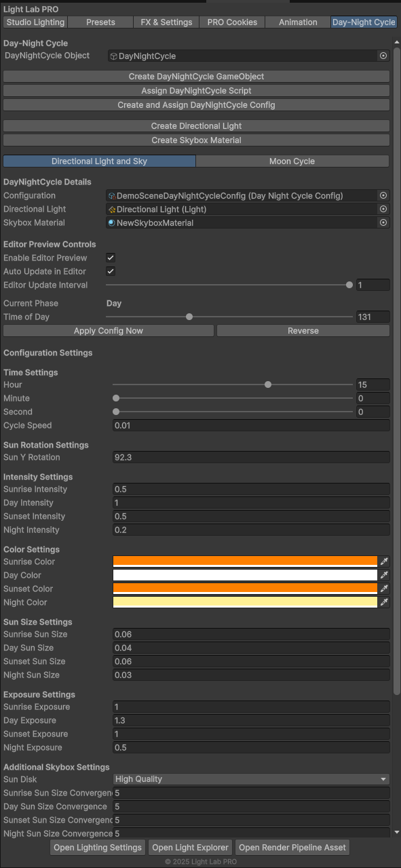Click Create DayNightCycle GameObject button
Viewport: 401px width, 868px height.
coord(196,77)
